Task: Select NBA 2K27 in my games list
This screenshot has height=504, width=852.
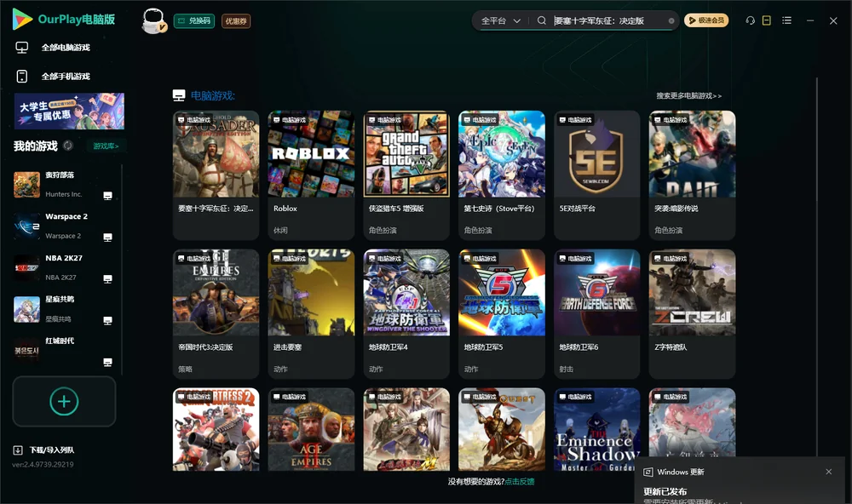Action: pos(64,267)
